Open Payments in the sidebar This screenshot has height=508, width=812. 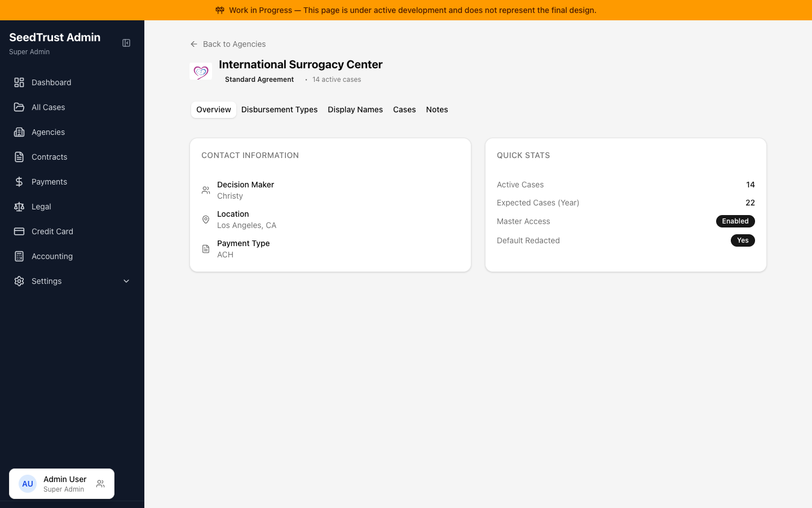pyautogui.click(x=72, y=182)
